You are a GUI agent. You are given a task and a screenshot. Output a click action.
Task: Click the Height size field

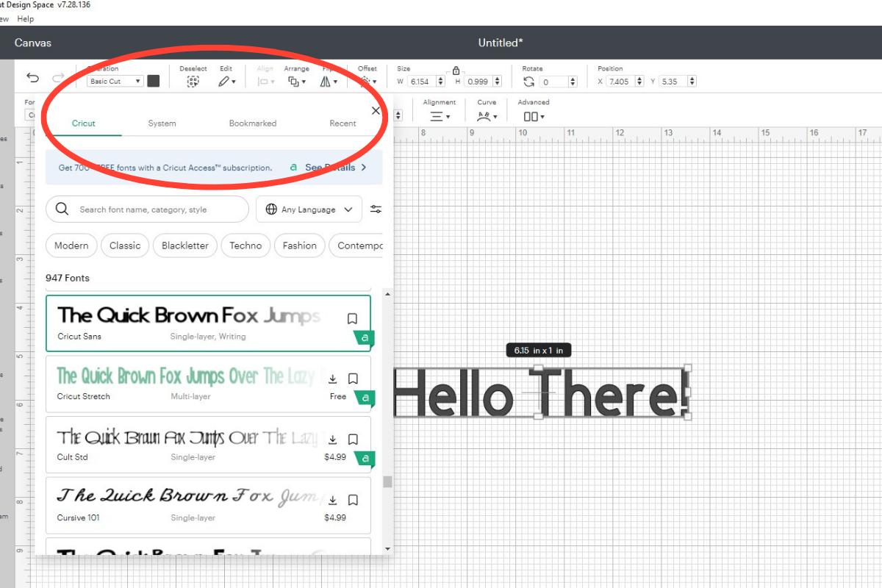coord(478,82)
